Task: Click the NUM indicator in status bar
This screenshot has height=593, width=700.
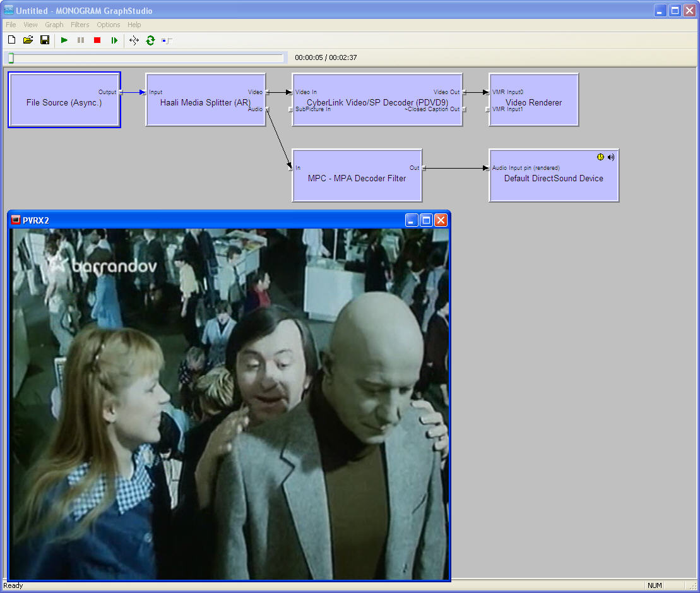Action: (655, 585)
